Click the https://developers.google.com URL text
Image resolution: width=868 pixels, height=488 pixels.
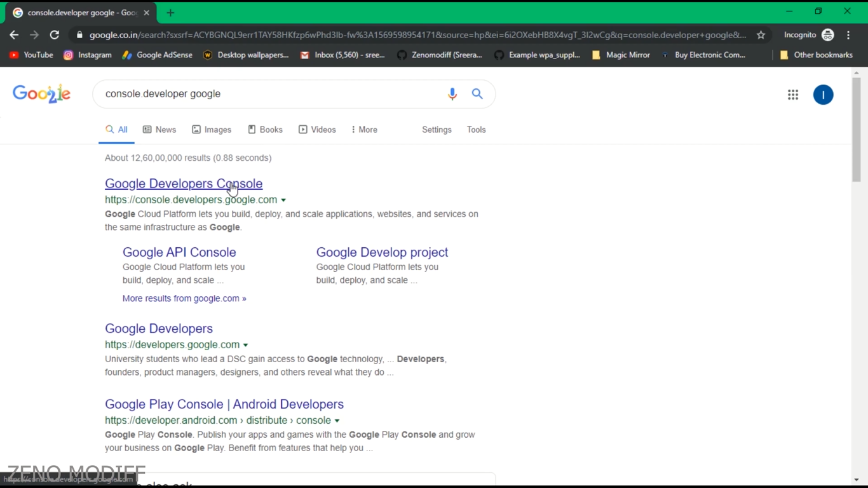pos(172,344)
